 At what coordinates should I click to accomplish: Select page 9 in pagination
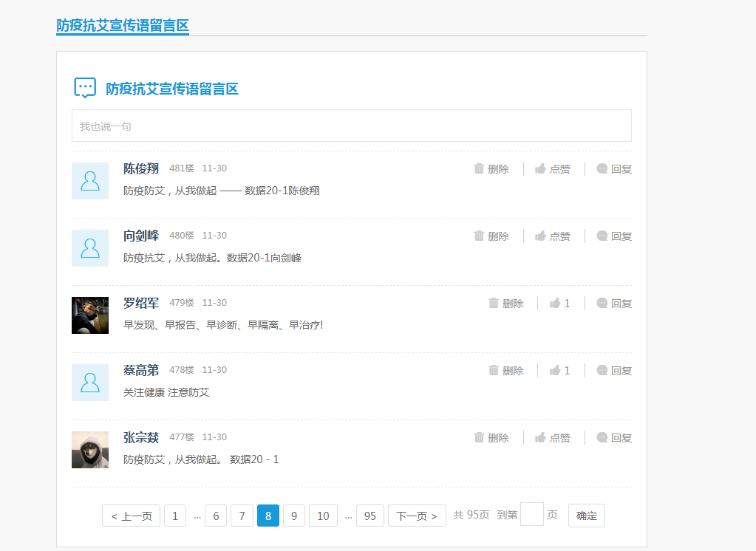click(x=293, y=516)
